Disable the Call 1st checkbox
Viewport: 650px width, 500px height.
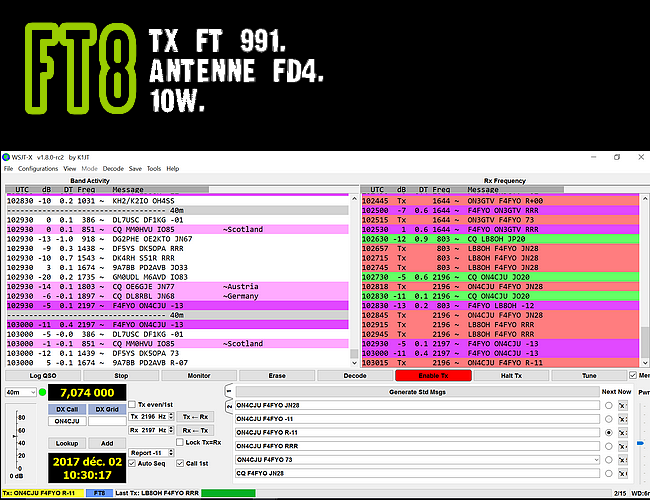[x=180, y=463]
